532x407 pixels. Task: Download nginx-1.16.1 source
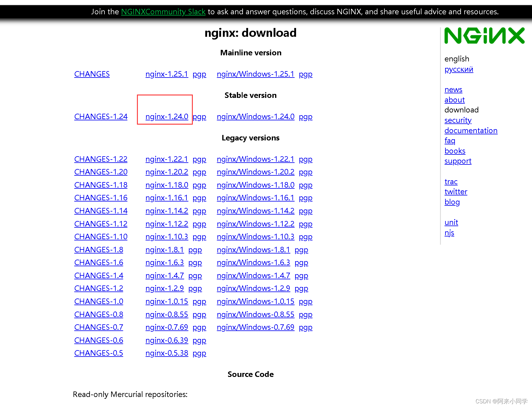[x=167, y=198]
